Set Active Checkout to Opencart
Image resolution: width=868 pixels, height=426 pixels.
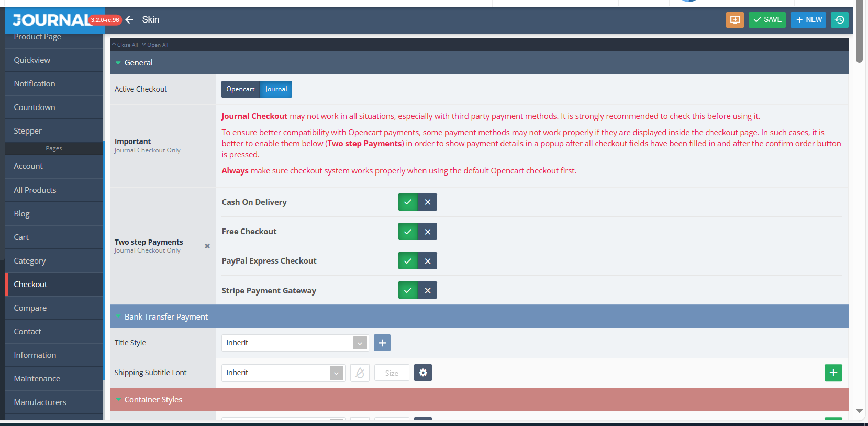pyautogui.click(x=241, y=89)
